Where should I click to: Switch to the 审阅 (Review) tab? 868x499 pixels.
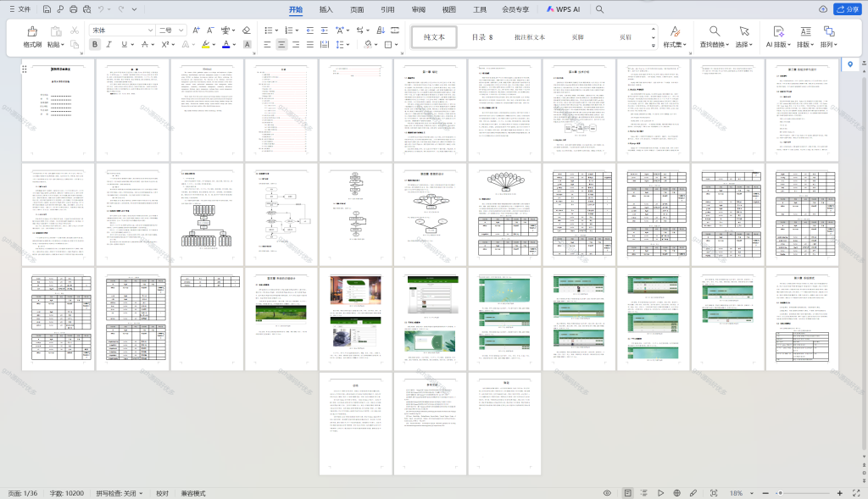[x=419, y=9]
